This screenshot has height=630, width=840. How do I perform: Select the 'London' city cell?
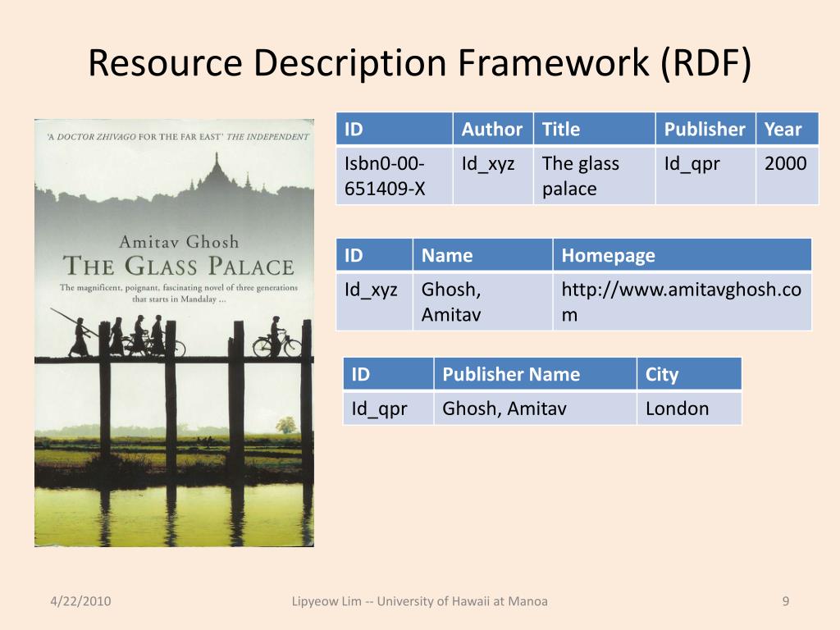(689, 409)
